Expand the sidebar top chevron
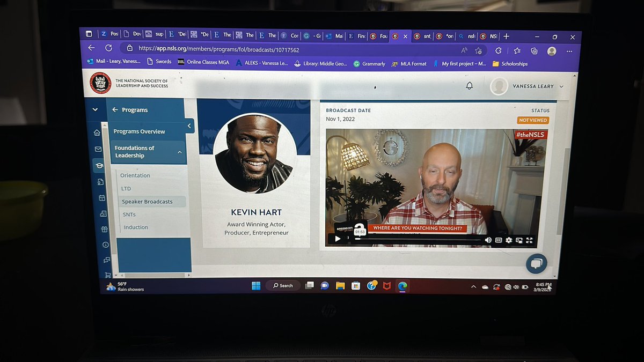644x362 pixels. (95, 109)
